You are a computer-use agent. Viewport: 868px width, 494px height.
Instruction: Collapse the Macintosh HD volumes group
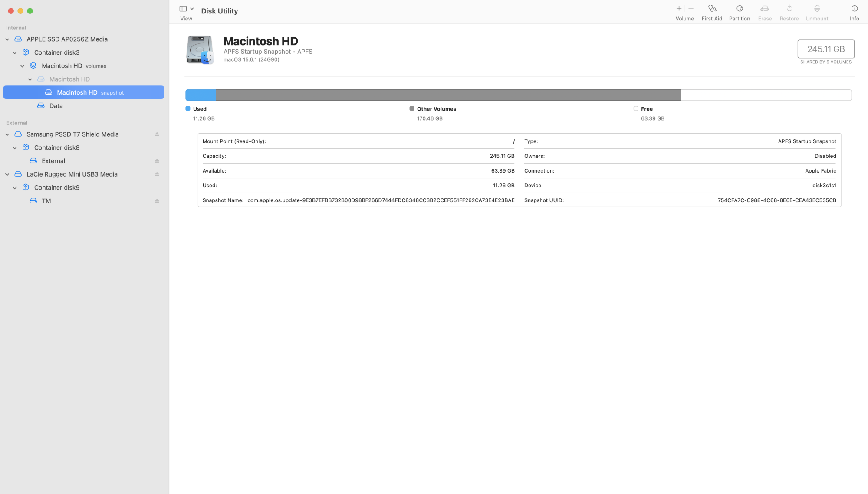(x=23, y=66)
